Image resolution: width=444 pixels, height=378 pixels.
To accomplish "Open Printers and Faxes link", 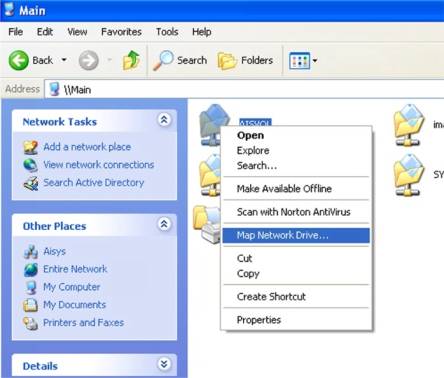I will (84, 323).
